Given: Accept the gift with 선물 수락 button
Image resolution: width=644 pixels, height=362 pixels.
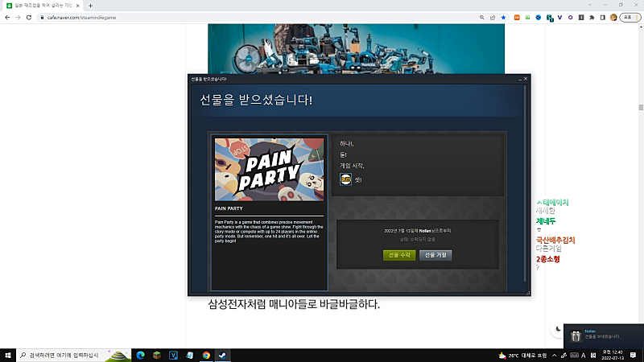Looking at the screenshot, I should coord(398,255).
